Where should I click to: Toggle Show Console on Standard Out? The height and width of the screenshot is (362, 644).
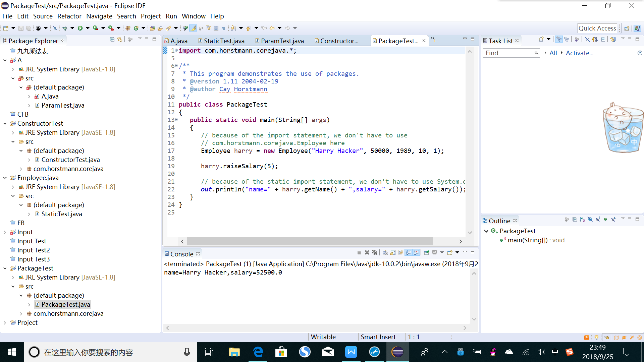pos(409,252)
